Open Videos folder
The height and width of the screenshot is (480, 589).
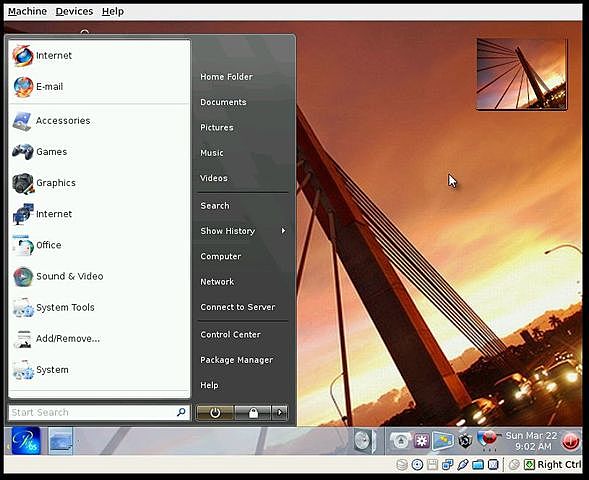214,178
